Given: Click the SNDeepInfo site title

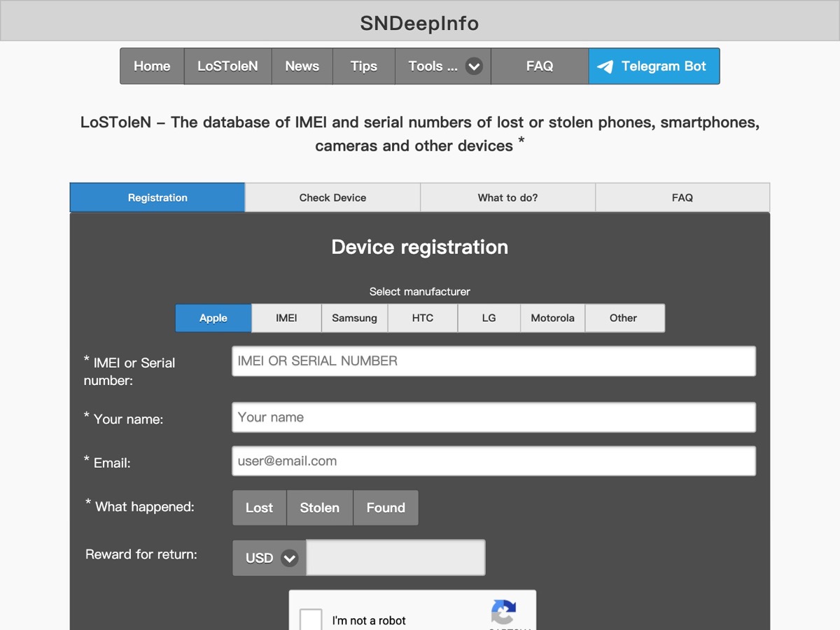Looking at the screenshot, I should click(x=420, y=23).
